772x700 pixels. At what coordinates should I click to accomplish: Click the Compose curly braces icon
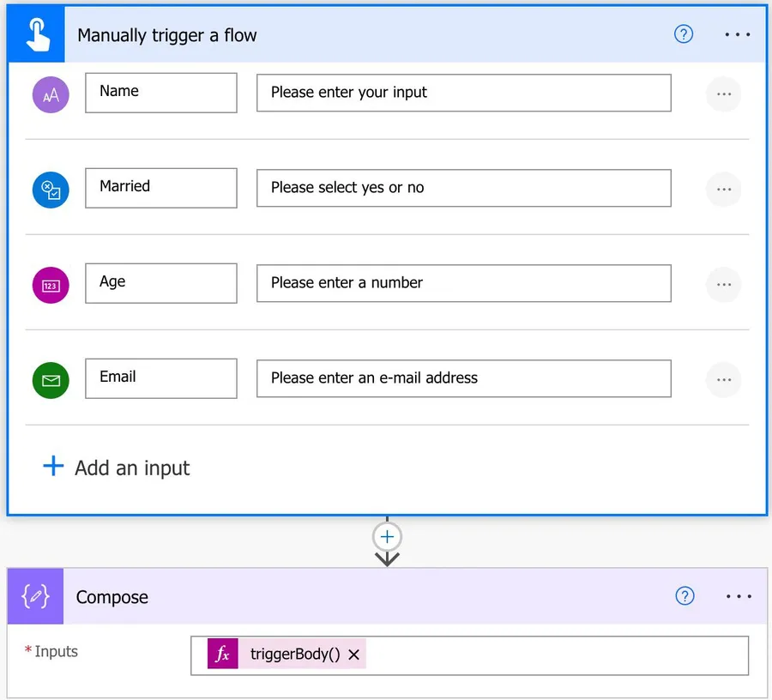tap(36, 597)
